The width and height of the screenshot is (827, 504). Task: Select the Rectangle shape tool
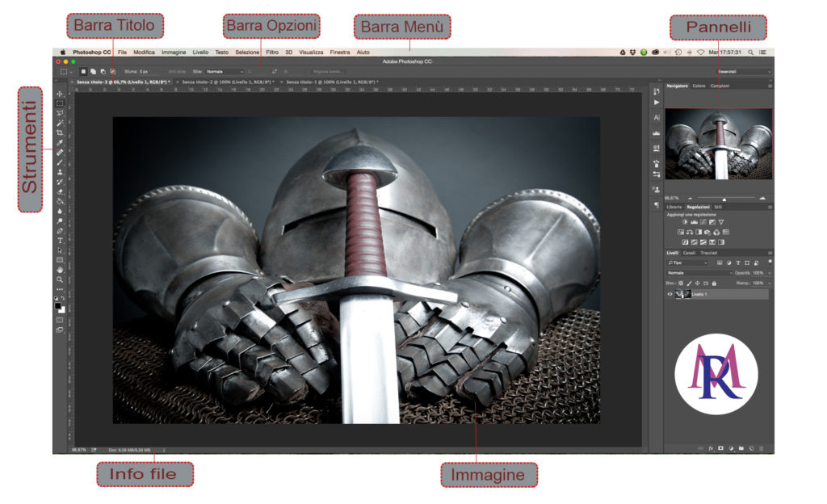[x=60, y=260]
